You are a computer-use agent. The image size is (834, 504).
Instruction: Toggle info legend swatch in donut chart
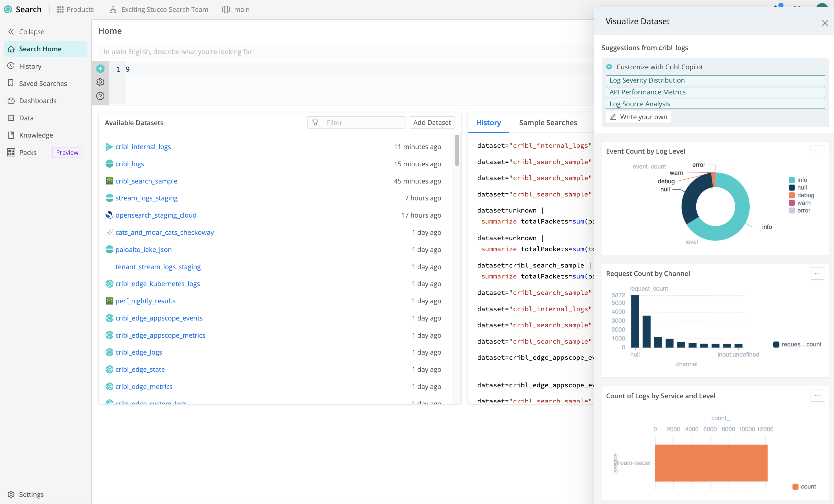[x=792, y=180]
